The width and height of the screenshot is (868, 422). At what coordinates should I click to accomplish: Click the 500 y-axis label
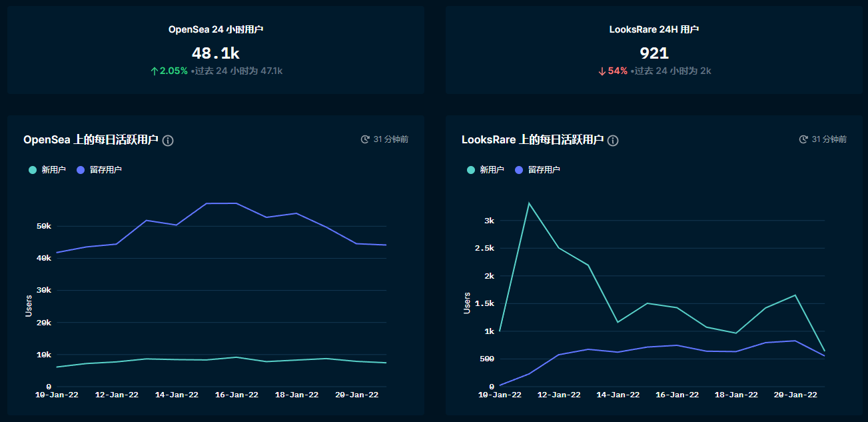tap(486, 359)
